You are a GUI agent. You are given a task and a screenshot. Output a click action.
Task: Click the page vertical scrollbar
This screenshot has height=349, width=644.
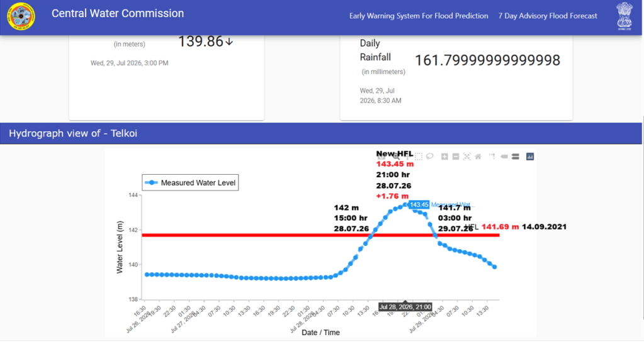[x=642, y=218]
